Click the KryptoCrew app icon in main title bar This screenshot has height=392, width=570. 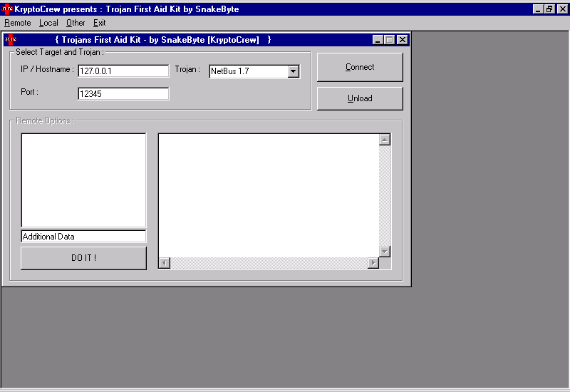point(7,9)
